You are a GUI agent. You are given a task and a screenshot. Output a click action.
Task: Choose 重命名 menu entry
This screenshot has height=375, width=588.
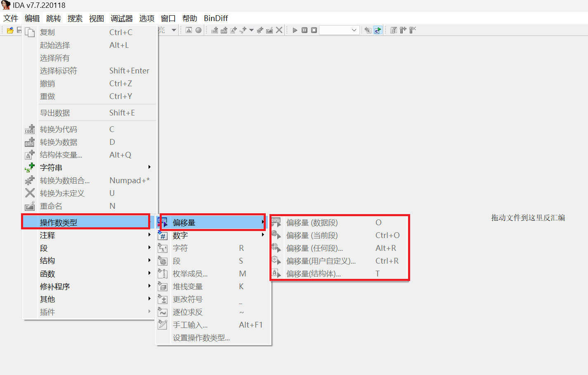[x=90, y=206]
